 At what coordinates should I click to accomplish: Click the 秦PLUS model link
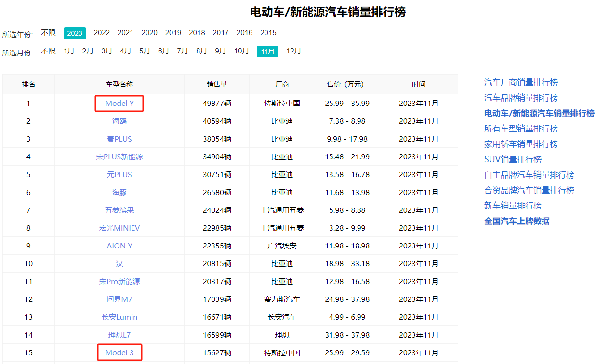point(119,139)
